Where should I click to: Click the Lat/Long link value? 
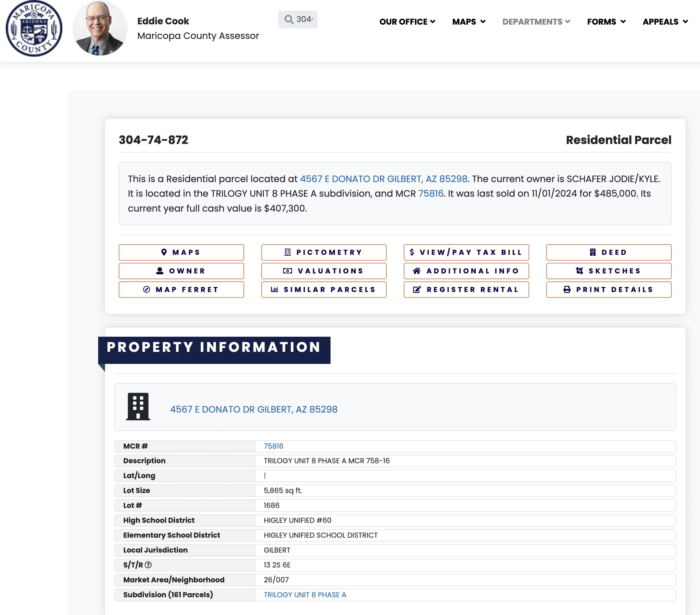[265, 476]
